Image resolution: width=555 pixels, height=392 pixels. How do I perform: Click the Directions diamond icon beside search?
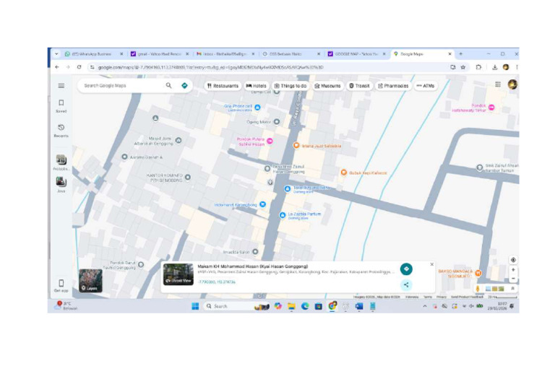coord(184,85)
